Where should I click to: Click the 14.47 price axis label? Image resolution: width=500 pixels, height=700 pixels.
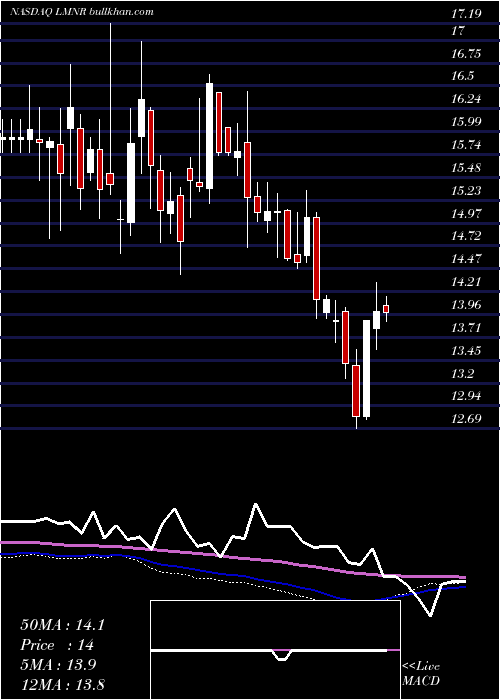(466, 258)
